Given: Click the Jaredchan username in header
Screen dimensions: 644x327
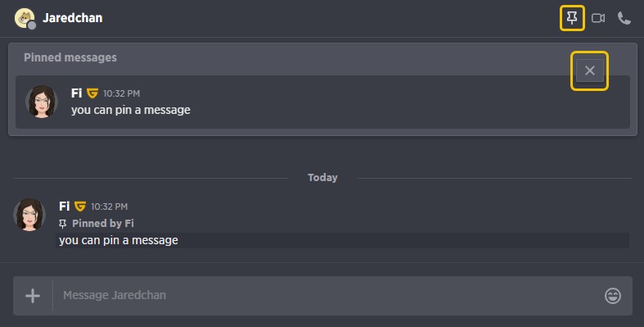Looking at the screenshot, I should coord(72,18).
